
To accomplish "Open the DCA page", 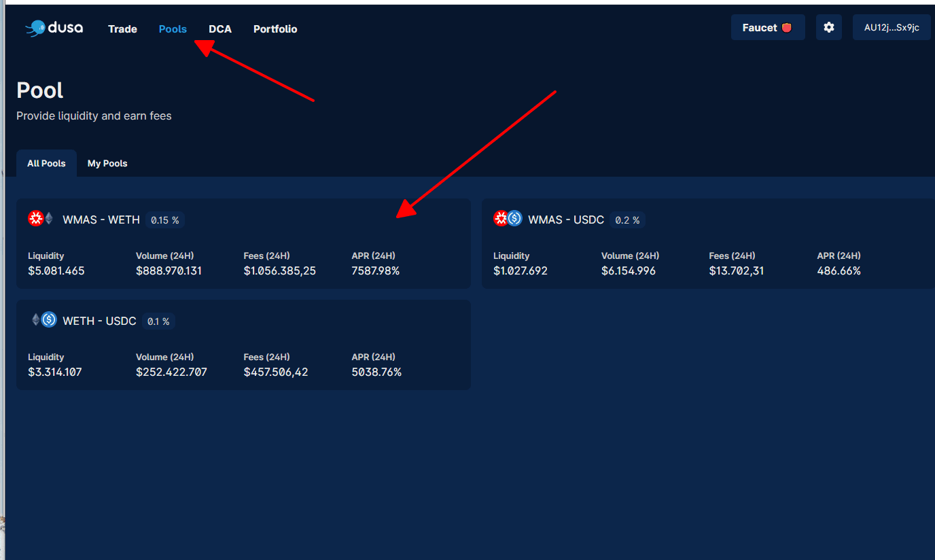I will 220,29.
